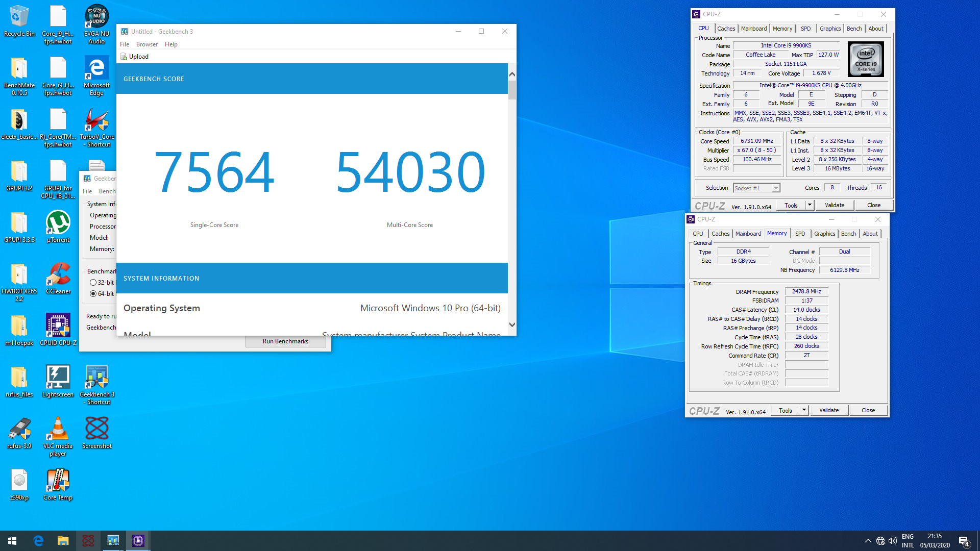980x551 pixels.
Task: Switch to CPU tab in lower CPU-Z
Action: [x=698, y=234]
